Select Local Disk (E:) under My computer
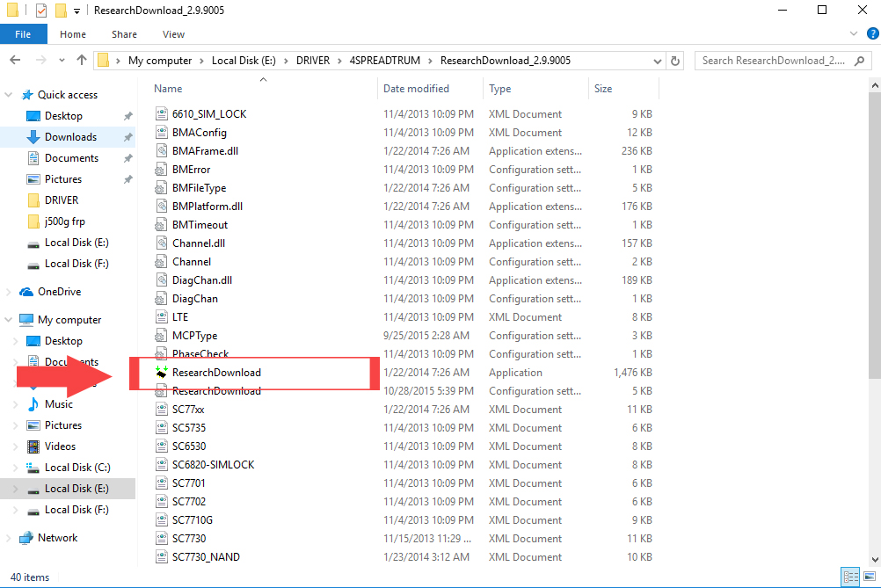 [77, 489]
